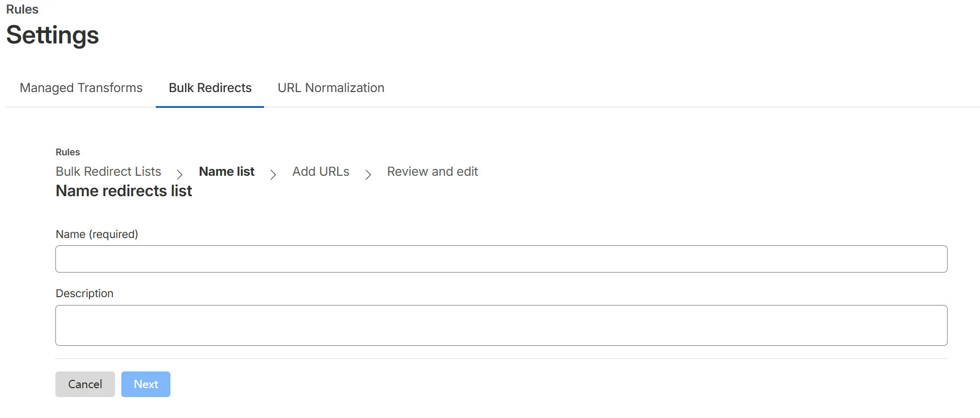Select the Bulk Redirects tab
Screen dimensions: 980x418
click(x=210, y=88)
